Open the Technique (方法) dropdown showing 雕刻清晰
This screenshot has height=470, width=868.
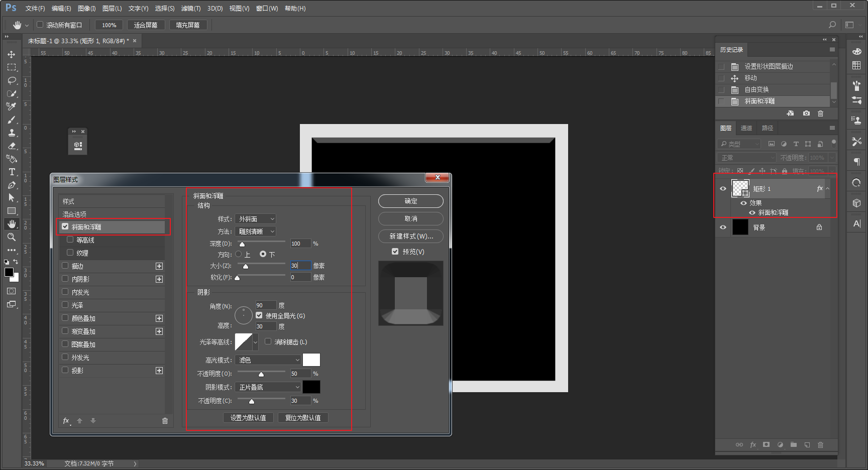click(256, 231)
